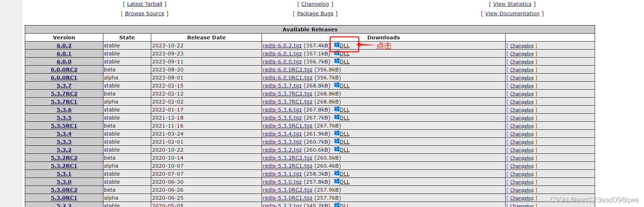644x207 pixels.
Task: Open version 5.3.6 release page
Action: (x=64, y=110)
